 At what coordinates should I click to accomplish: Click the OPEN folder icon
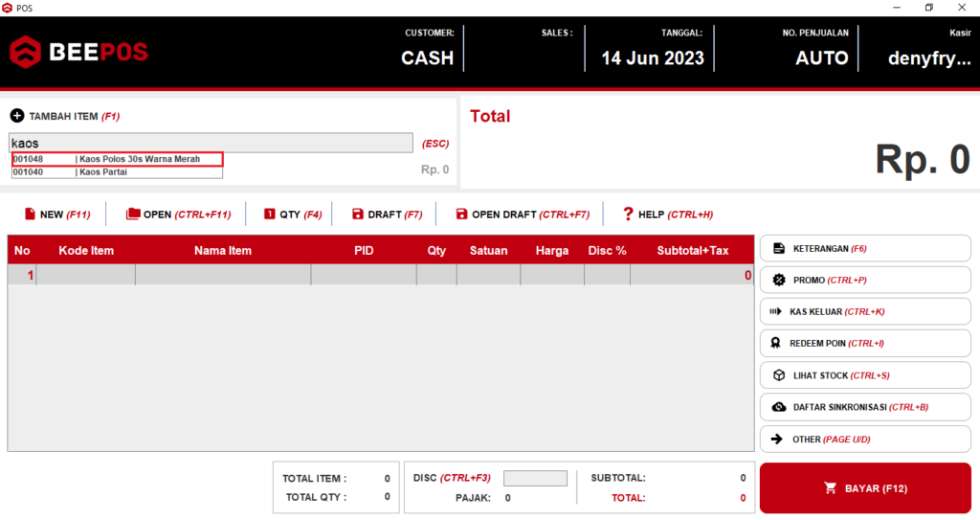pos(132,214)
